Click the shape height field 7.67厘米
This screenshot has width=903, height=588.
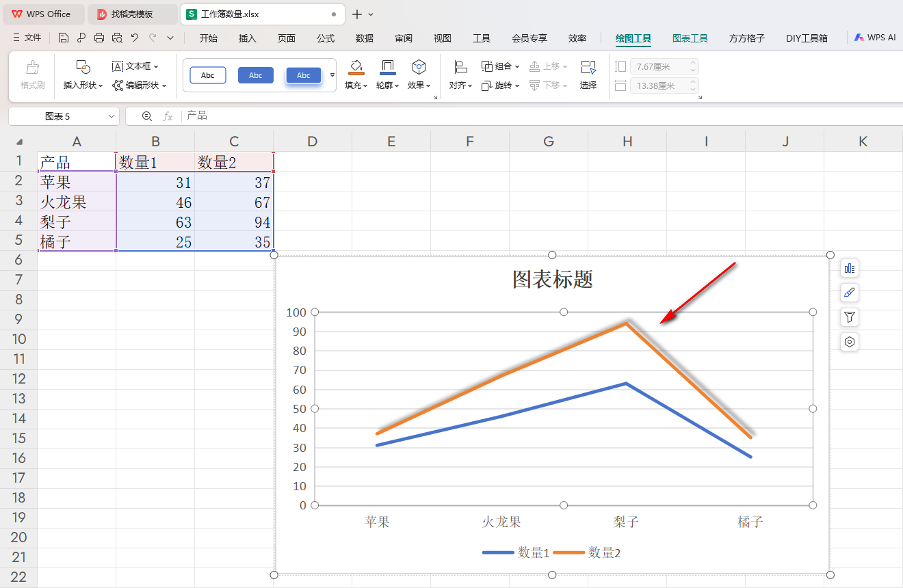663,66
